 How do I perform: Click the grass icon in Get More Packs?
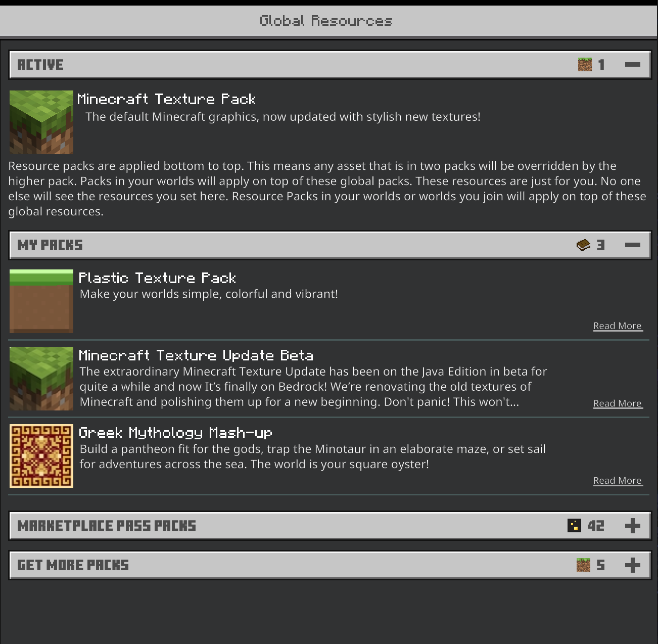coord(583,565)
